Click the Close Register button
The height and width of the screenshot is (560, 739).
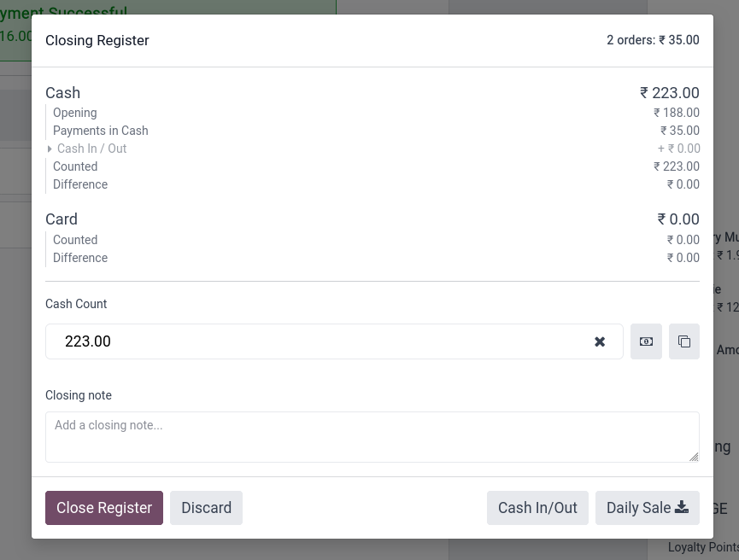pyautogui.click(x=104, y=508)
